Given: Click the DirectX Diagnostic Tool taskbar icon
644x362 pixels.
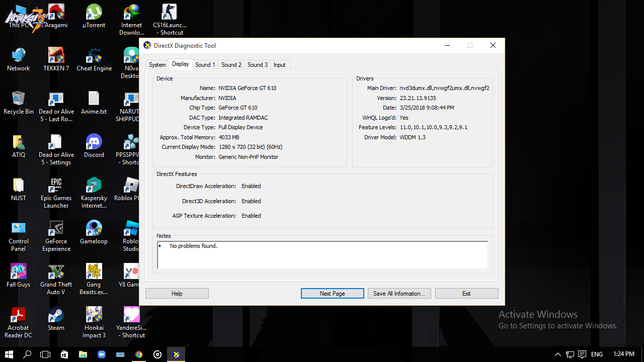Looking at the screenshot, I should [x=176, y=354].
